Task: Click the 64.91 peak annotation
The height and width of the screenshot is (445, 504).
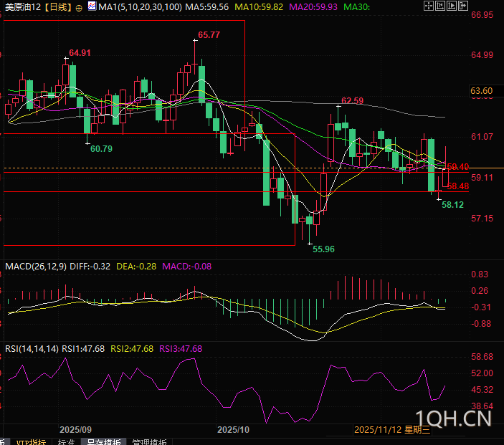Action: pos(80,53)
